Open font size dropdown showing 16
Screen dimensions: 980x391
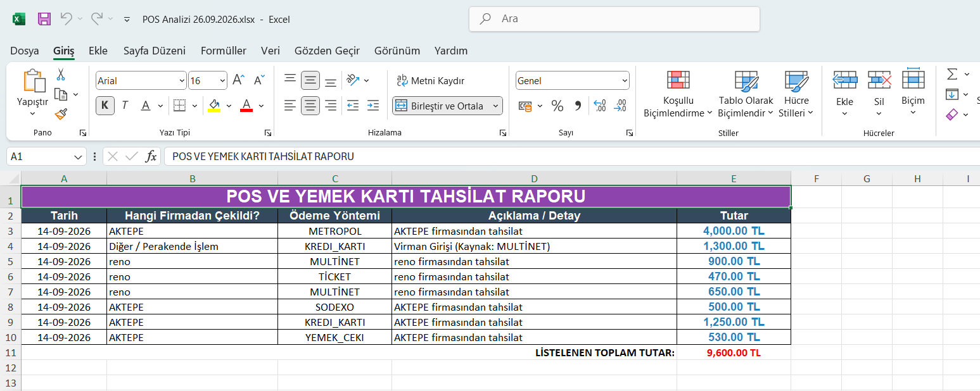(222, 80)
